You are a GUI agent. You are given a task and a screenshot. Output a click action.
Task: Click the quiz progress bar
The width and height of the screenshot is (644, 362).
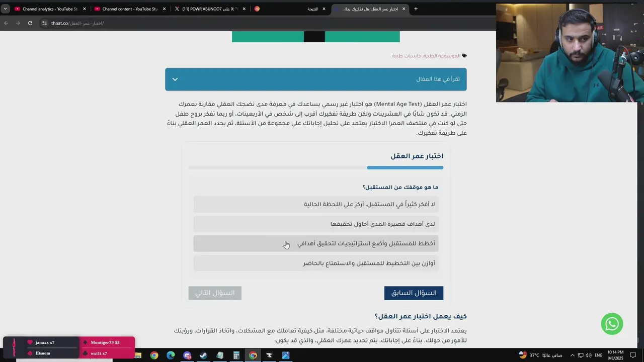[x=316, y=167]
